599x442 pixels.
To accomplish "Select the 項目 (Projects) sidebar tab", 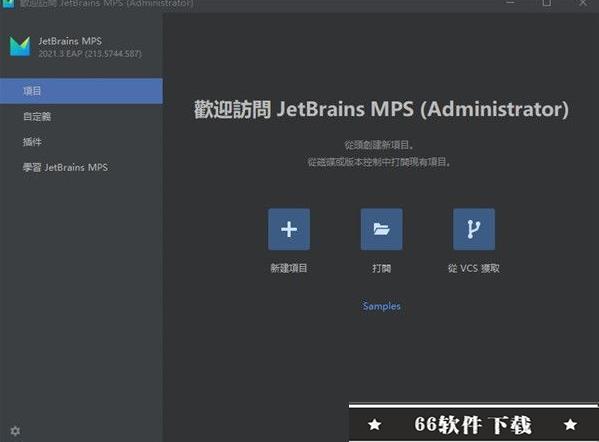I will 81,91.
